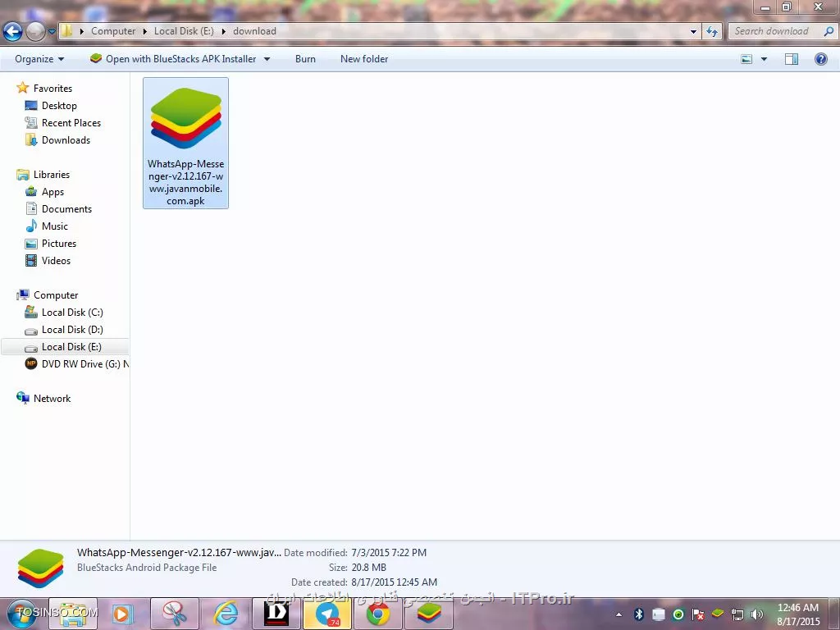Image resolution: width=840 pixels, height=630 pixels.
Task: Open Snipping Tool from the taskbar
Action: click(x=175, y=614)
